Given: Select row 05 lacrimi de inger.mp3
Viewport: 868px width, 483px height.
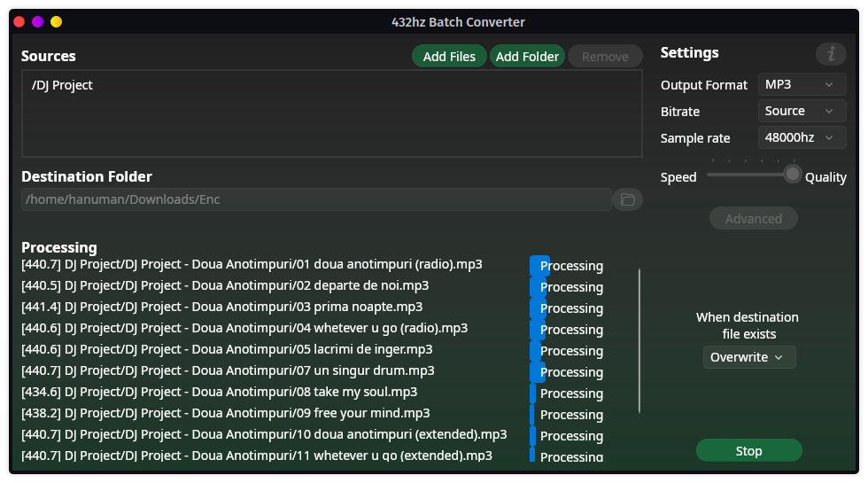Looking at the screenshot, I should click(227, 349).
